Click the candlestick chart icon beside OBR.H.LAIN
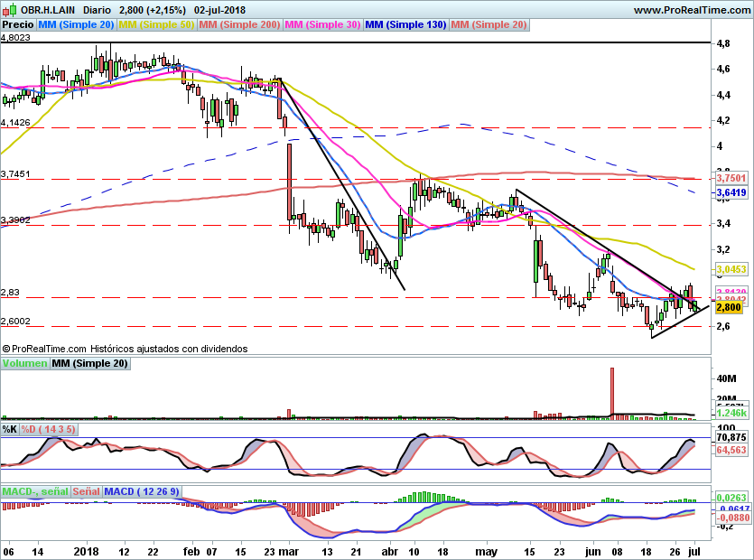This screenshot has width=754, height=560. tap(11, 9)
